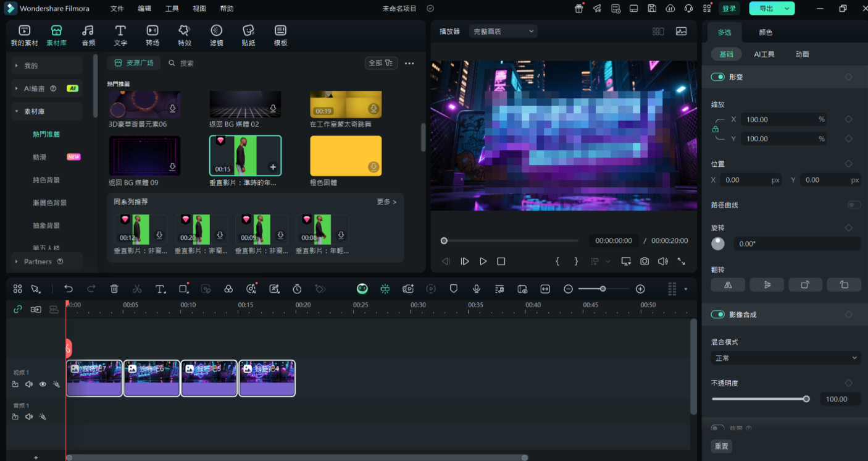Click the gift box icon in title bar
Image resolution: width=868 pixels, height=461 pixels.
[579, 8]
